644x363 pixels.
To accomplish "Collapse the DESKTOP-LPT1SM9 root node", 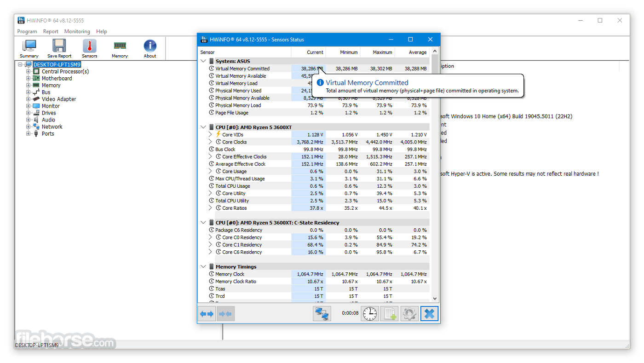I will [20, 65].
